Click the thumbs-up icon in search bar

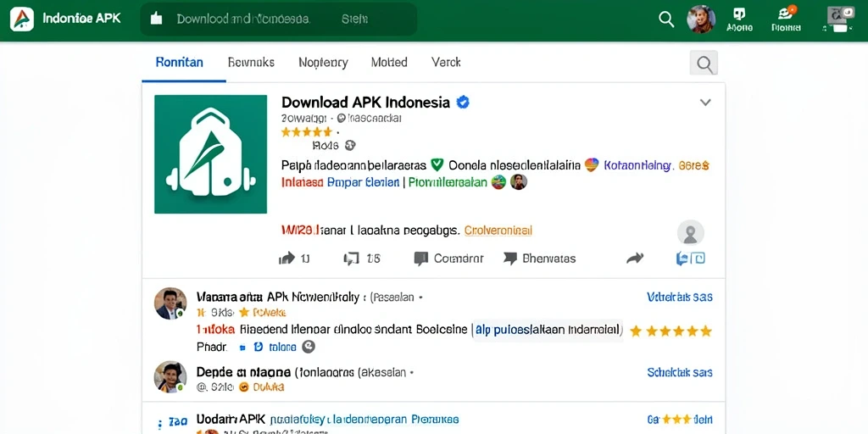pos(157,19)
